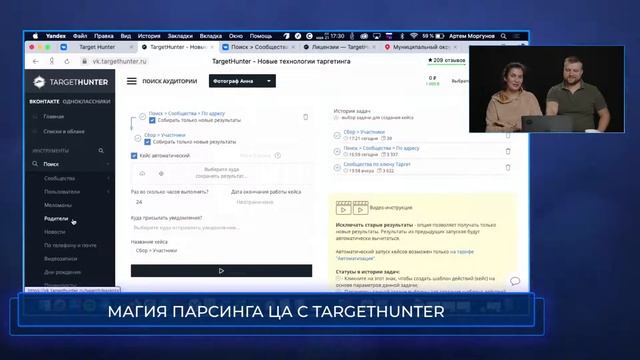Click the Wi-Fi status icon
The height and width of the screenshot is (360, 640).
pyautogui.click(x=414, y=36)
